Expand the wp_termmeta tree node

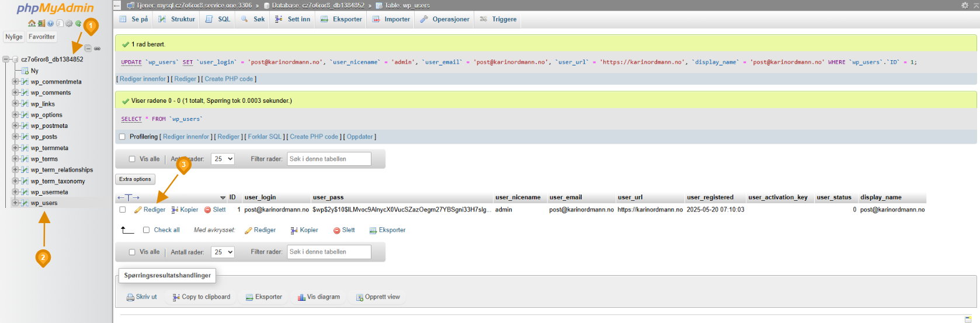click(x=15, y=148)
